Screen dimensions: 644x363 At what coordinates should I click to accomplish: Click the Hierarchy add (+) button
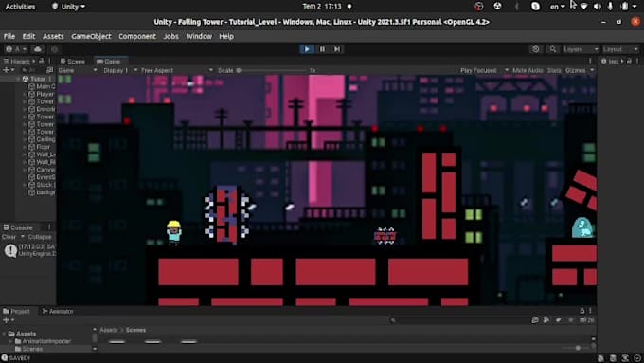[x=8, y=70]
